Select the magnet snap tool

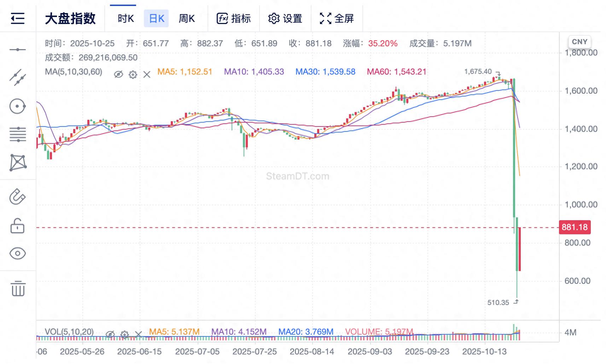18,197
